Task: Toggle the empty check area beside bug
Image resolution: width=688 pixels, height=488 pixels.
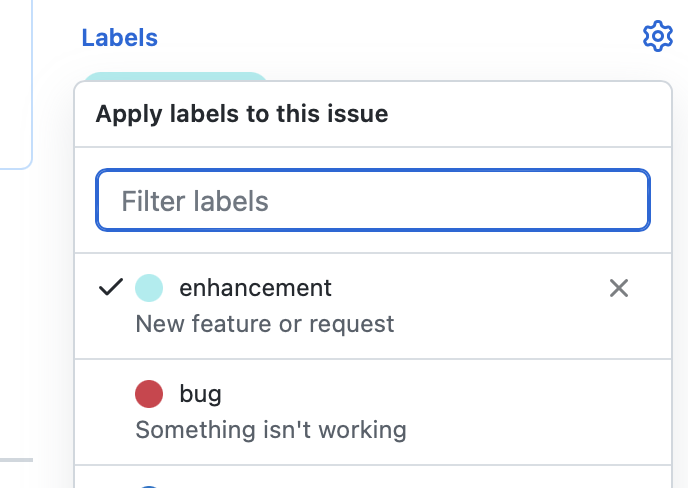Action: coord(111,394)
